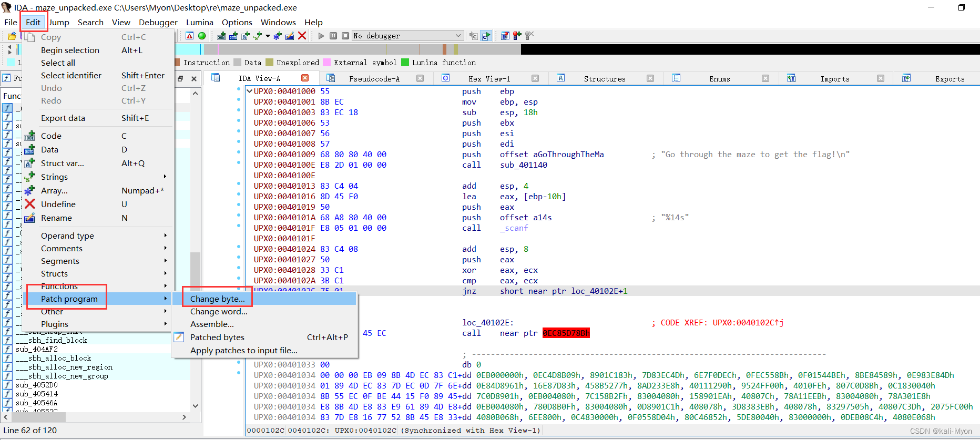Expand the Plugins submenu
This screenshot has width=980, height=440.
[x=99, y=324]
